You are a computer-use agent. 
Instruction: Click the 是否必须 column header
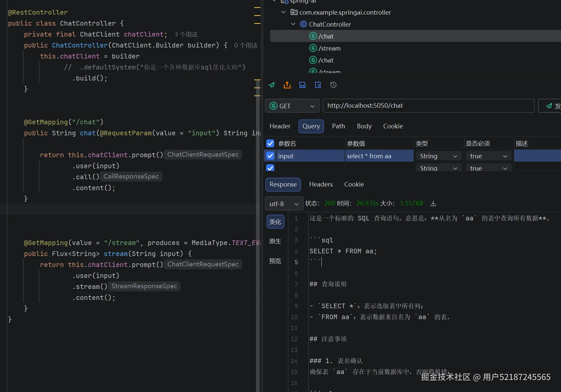(478, 144)
